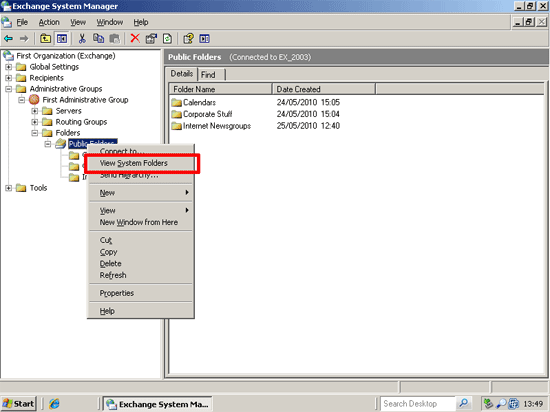This screenshot has width=550, height=412.
Task: Expand the Global Settings tree node
Action: tap(8, 67)
